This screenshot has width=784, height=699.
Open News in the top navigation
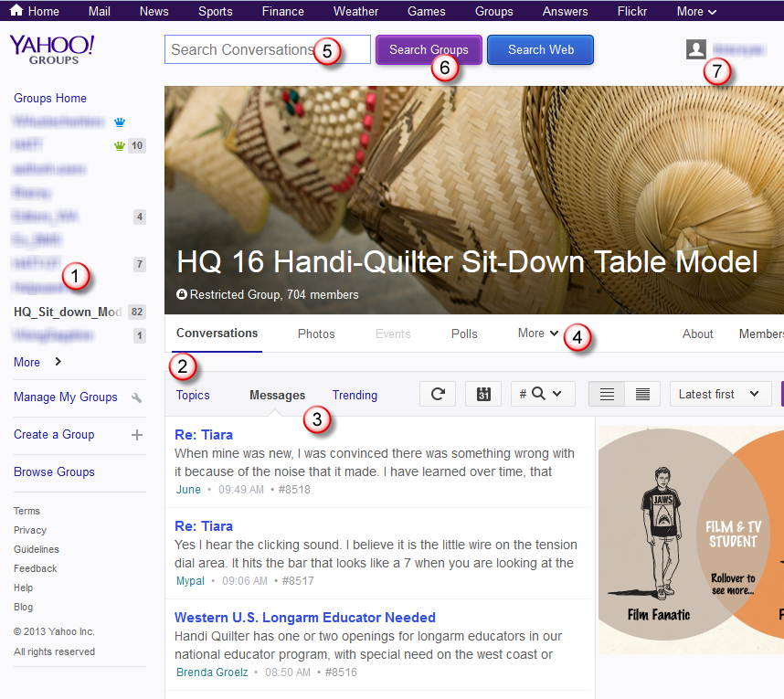(154, 11)
